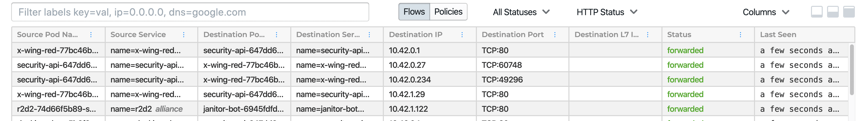Open the Columns dropdown

click(x=766, y=12)
